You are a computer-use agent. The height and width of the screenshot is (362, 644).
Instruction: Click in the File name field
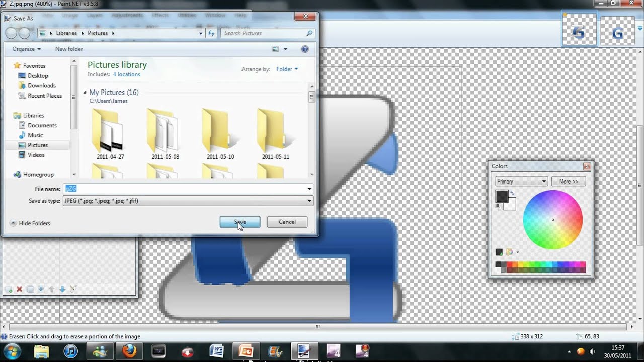(x=185, y=189)
